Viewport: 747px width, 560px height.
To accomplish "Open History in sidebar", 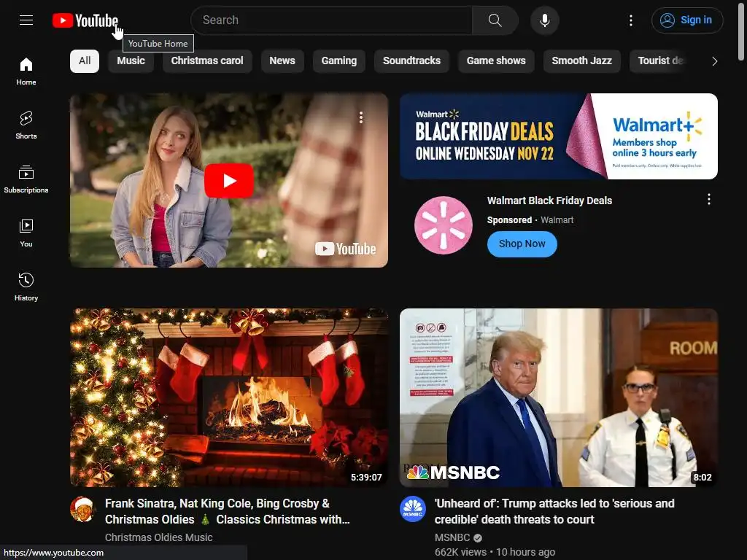I will tap(26, 287).
